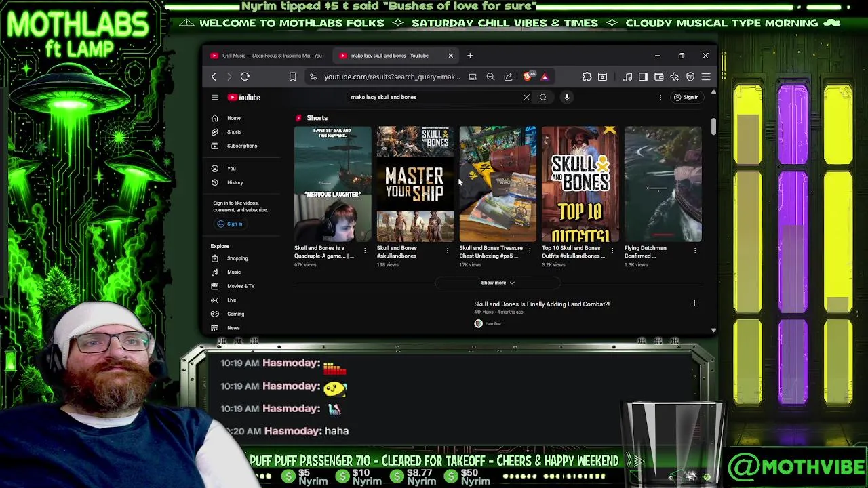Search with voice using the microphone icon

[567, 98]
